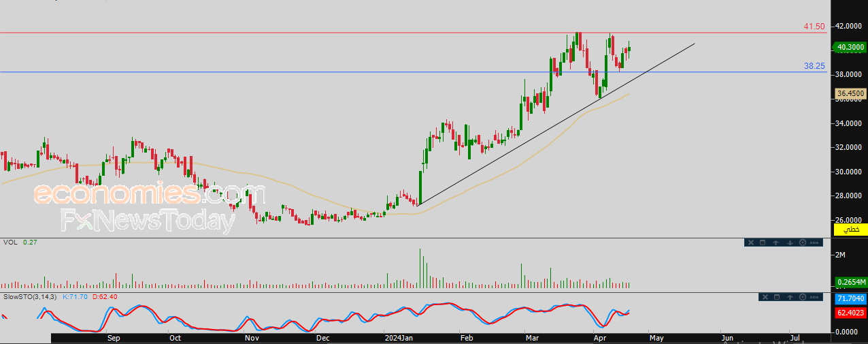The width and height of the screenshot is (868, 344).
Task: Click the 26.0000 price axis label
Action: [850, 220]
